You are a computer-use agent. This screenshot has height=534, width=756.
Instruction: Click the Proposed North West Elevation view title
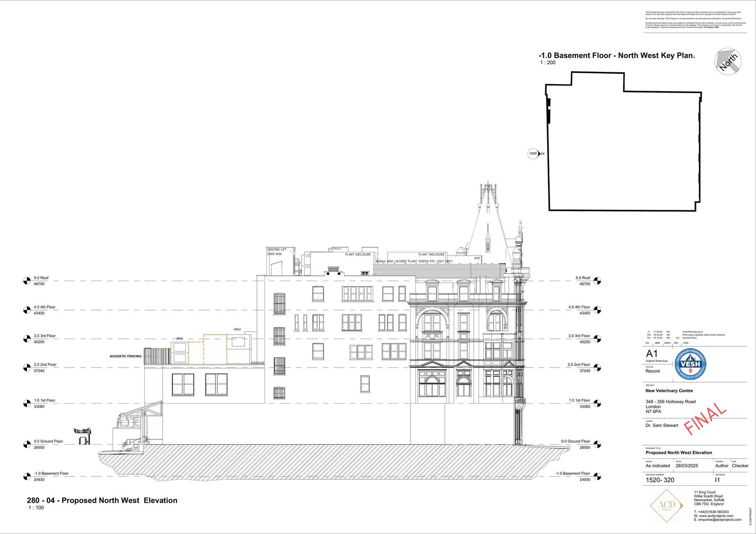102,500
